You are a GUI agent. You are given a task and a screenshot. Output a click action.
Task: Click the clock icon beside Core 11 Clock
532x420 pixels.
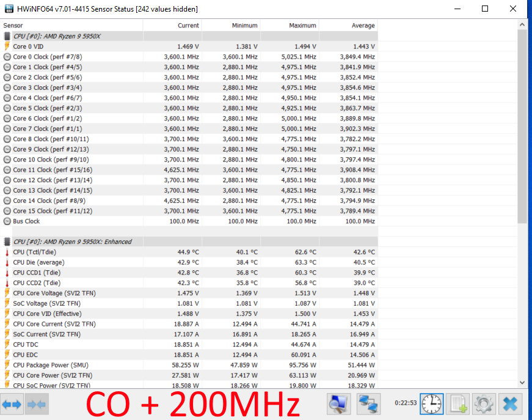click(7, 170)
